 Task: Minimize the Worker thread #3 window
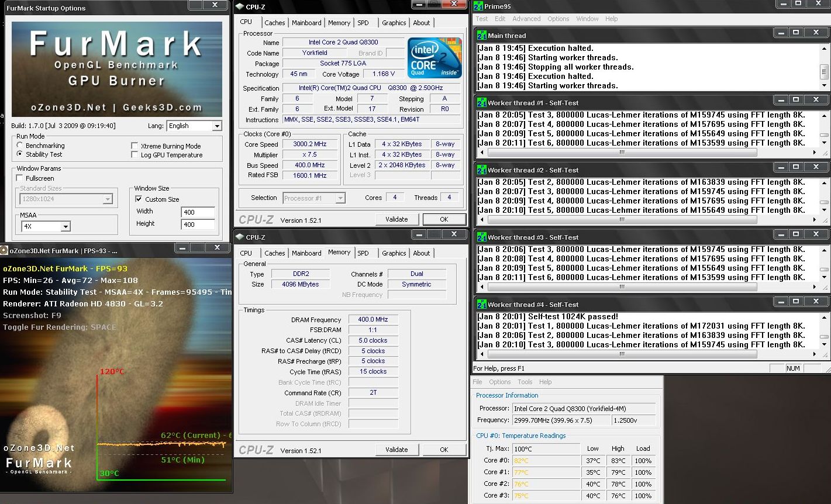781,234
